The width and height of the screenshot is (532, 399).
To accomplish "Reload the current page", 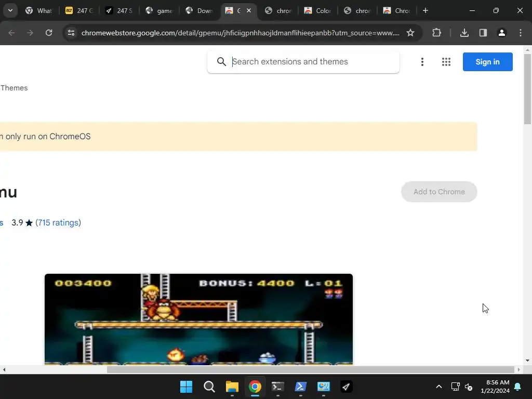I will (x=49, y=33).
